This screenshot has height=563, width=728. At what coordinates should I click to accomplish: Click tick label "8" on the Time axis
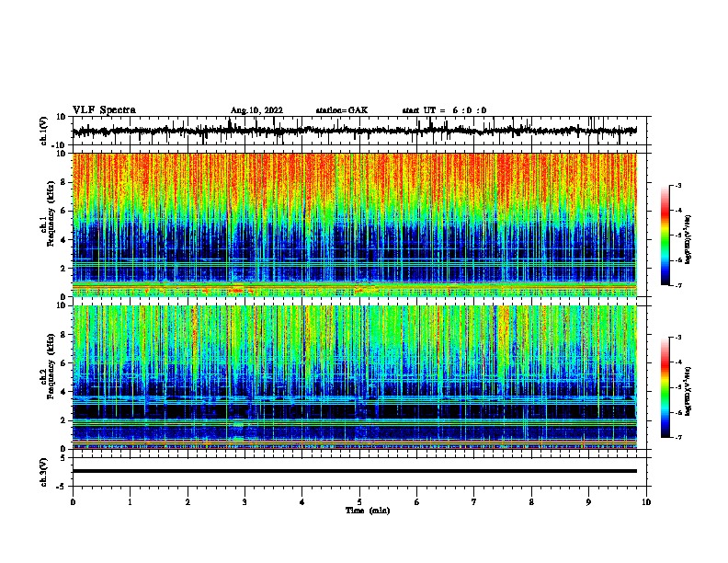click(x=531, y=502)
